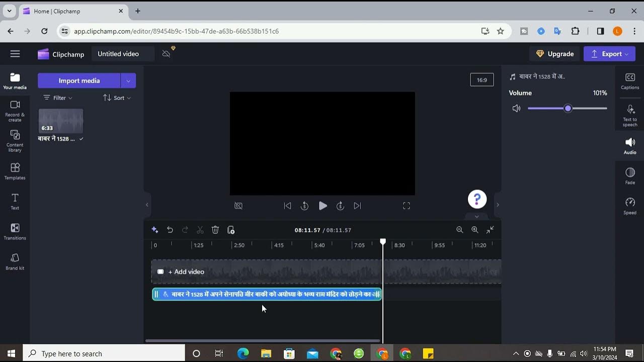Viewport: 644px width, 362px height.
Task: Select the 6:33 audio media thumbnail
Action: pyautogui.click(x=61, y=121)
